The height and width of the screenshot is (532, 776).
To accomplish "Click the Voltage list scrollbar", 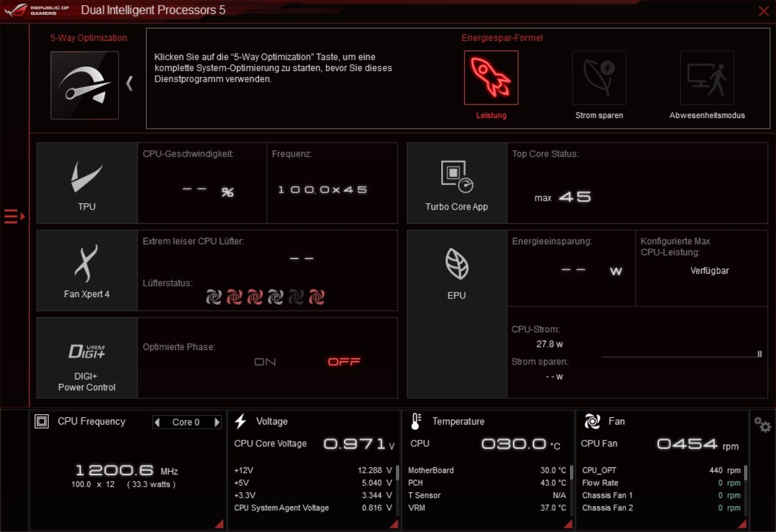I will point(397,473).
